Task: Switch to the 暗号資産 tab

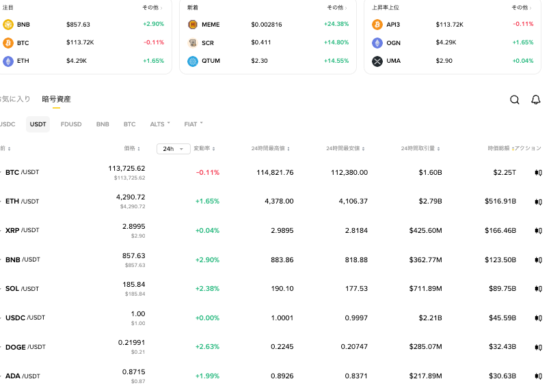Action: pos(56,100)
